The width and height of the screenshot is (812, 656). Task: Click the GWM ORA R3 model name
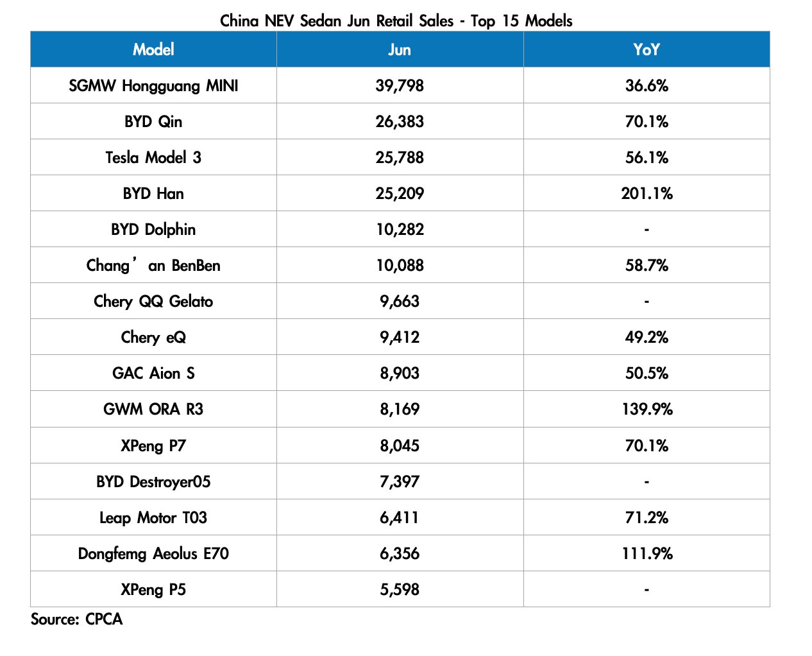pos(153,409)
